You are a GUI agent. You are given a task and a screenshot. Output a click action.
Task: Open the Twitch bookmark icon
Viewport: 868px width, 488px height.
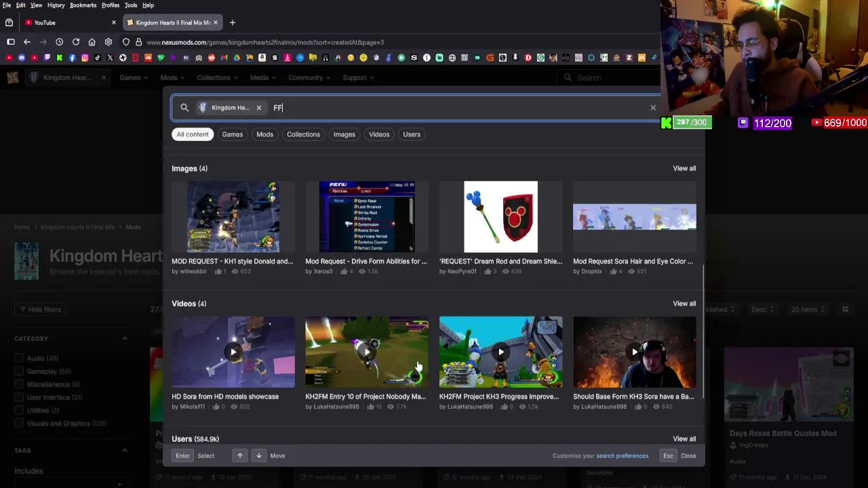pos(47,58)
